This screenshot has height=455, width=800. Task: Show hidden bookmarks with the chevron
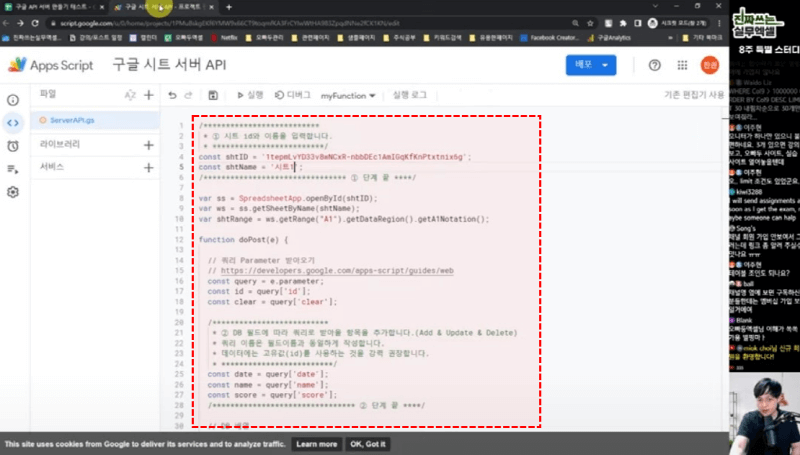click(670, 38)
